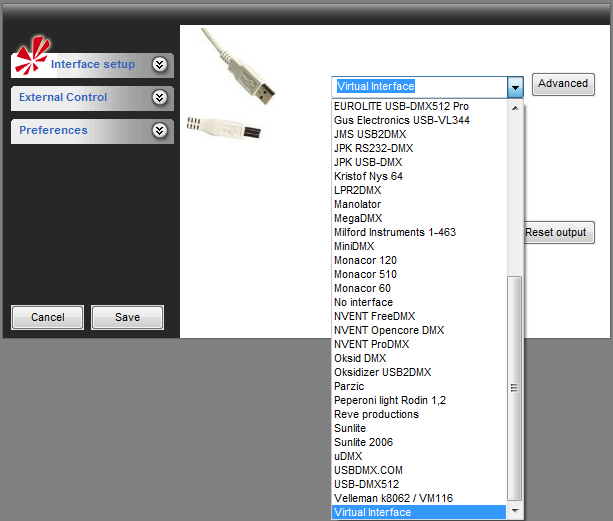Select Monacor 120 option

(419, 260)
